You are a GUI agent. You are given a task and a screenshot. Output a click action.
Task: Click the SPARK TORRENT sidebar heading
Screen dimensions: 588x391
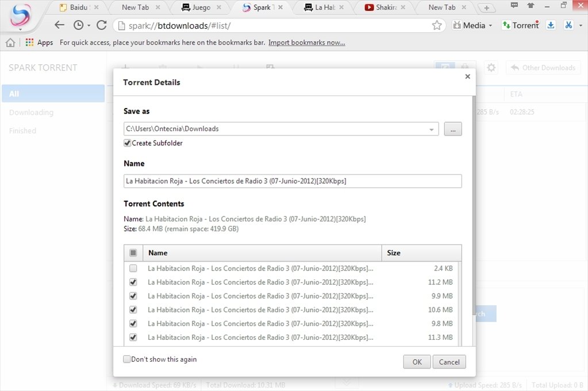click(43, 68)
